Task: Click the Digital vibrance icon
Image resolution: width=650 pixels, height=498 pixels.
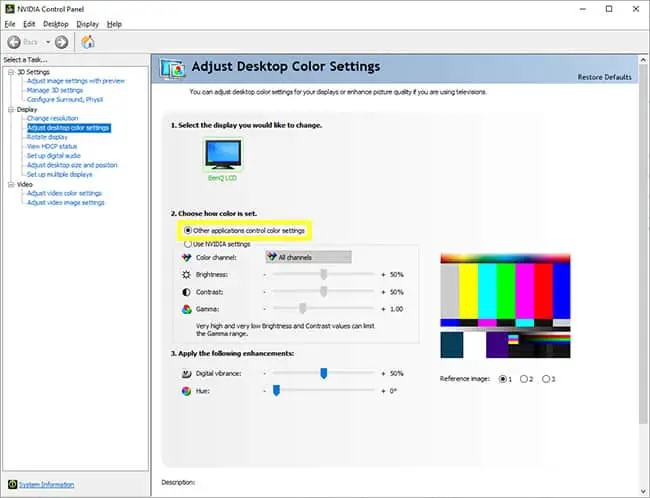Action: point(186,373)
